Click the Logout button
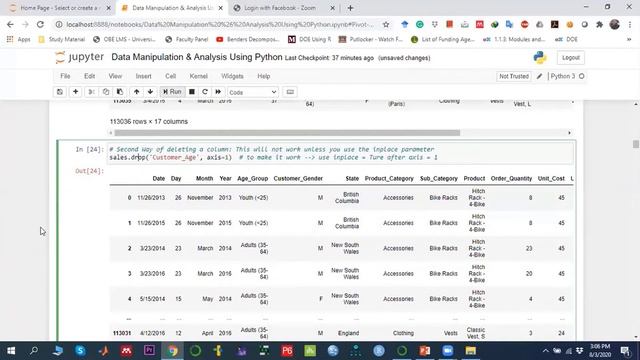 571,58
